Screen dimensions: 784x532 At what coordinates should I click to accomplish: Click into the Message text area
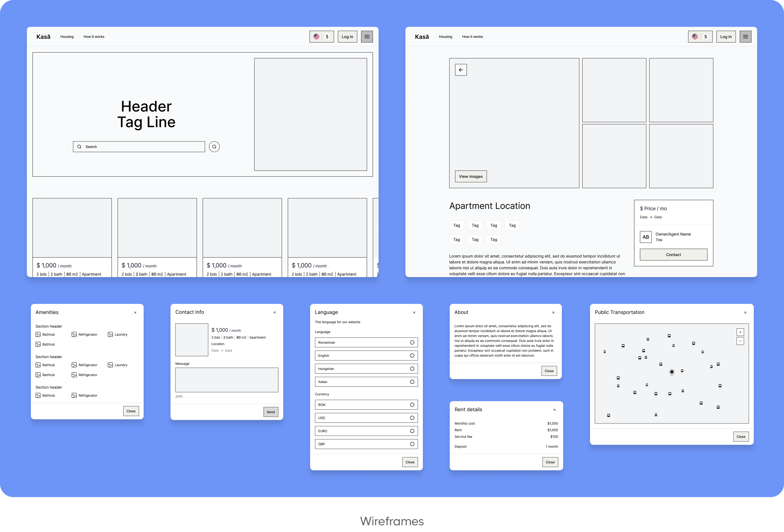227,380
